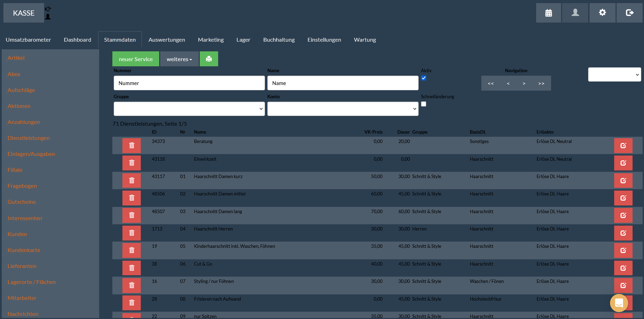Enable the Schnelländerung checkbox
644x319 pixels.
click(423, 104)
